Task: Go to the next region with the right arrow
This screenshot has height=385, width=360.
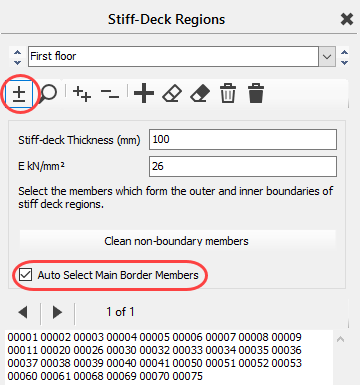Action: coord(57,312)
